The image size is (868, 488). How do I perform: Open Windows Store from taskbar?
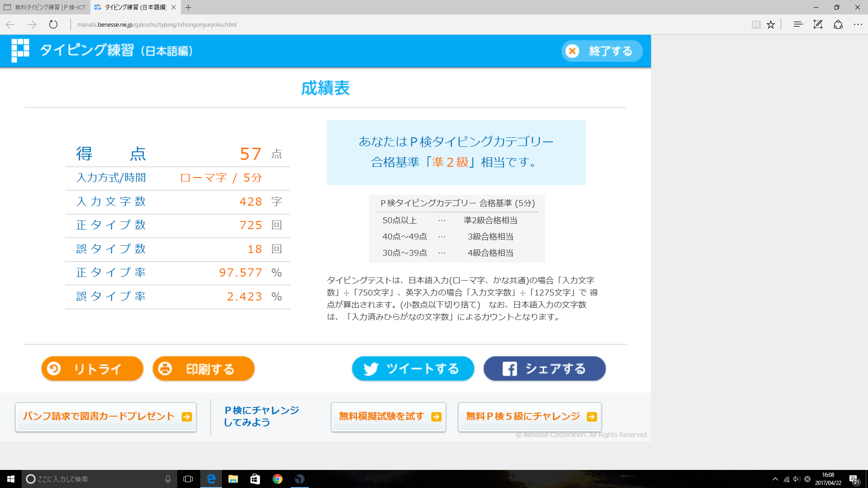pyautogui.click(x=255, y=479)
